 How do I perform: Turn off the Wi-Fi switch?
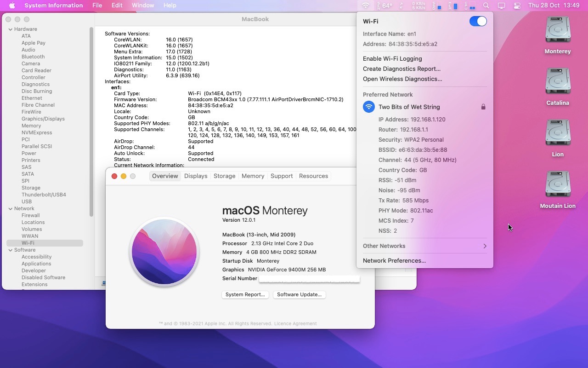[x=478, y=21]
